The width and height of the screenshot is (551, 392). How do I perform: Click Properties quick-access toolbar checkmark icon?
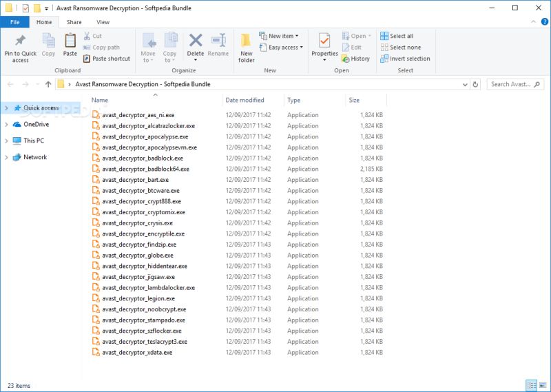tap(25, 8)
